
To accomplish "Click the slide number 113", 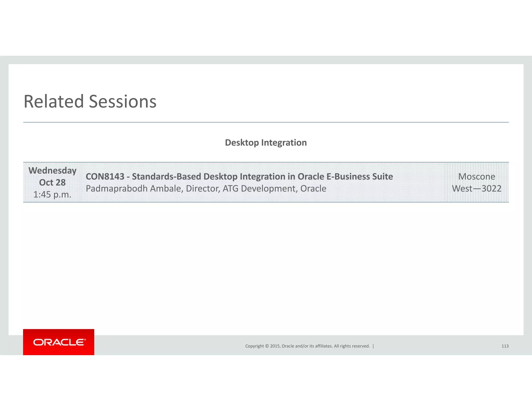I will coord(505,346).
